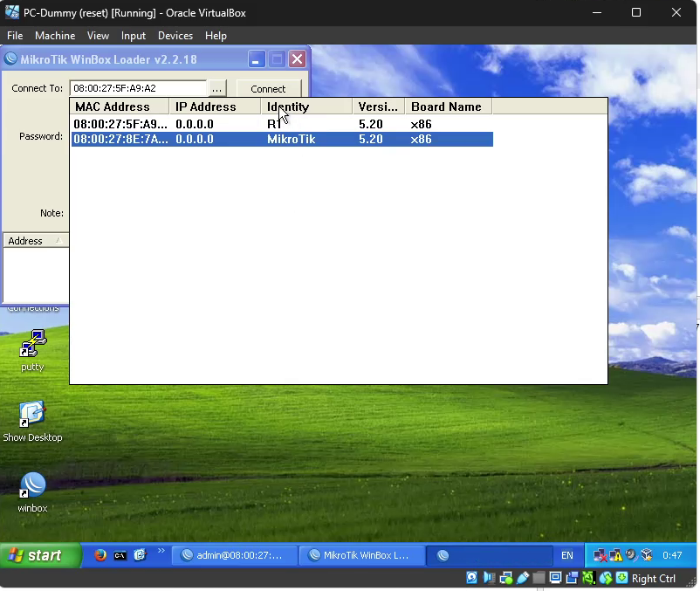Click the Show Desktop shortcut icon
This screenshot has height=591, width=700.
[x=31, y=414]
